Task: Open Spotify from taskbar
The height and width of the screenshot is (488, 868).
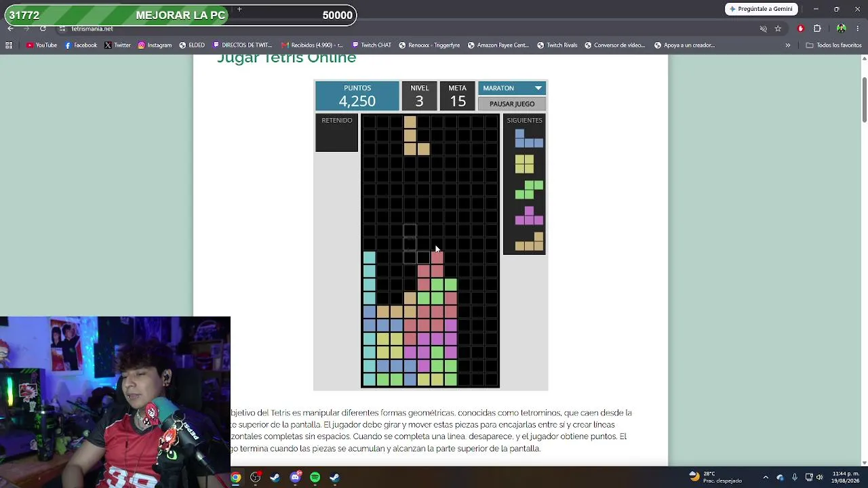Action: click(315, 477)
